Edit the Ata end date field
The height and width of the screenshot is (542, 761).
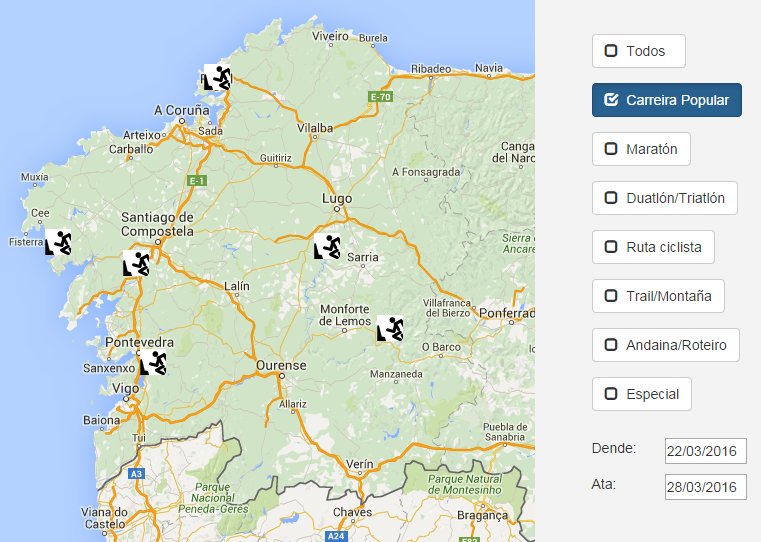pos(706,487)
